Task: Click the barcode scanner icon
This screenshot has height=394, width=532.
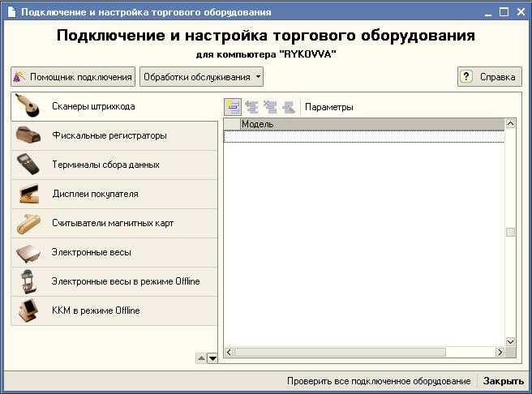Action: (28, 106)
